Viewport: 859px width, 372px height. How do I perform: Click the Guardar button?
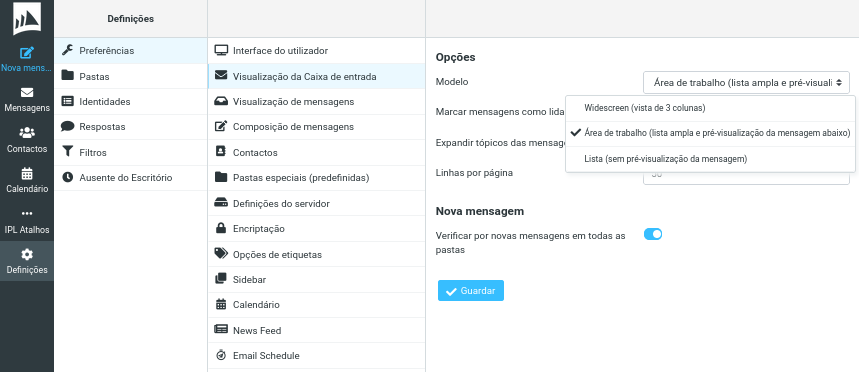(471, 291)
